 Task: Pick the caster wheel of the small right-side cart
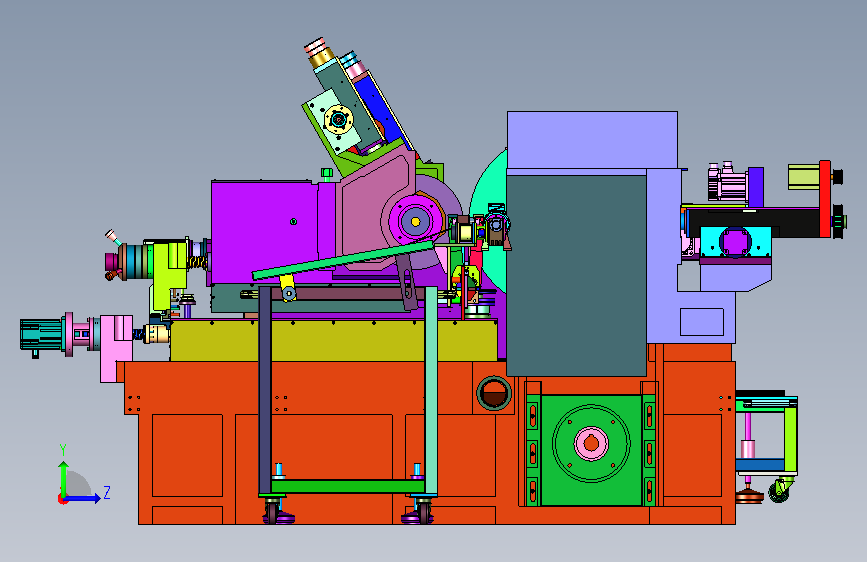coord(779,491)
